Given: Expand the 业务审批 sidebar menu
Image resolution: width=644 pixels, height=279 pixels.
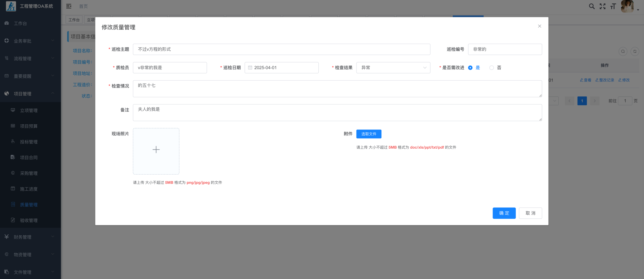Looking at the screenshot, I should [x=30, y=41].
